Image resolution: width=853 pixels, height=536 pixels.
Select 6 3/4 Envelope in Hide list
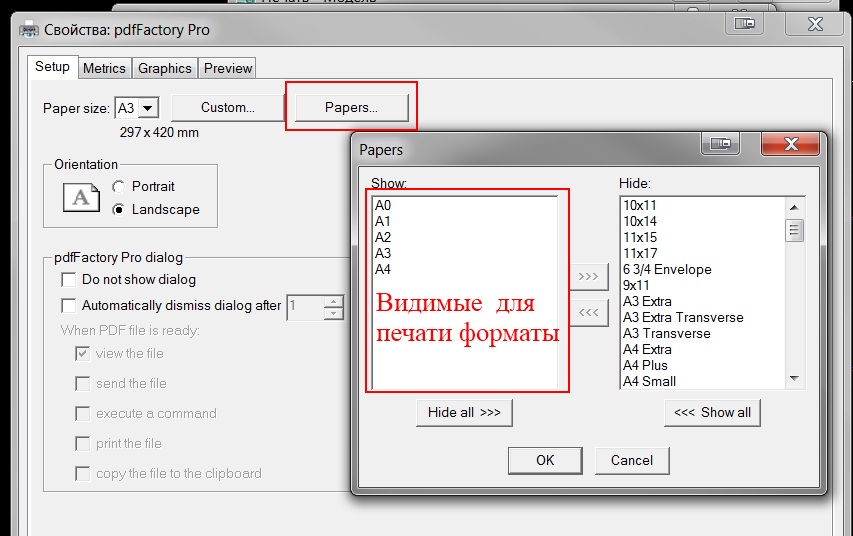(x=667, y=269)
